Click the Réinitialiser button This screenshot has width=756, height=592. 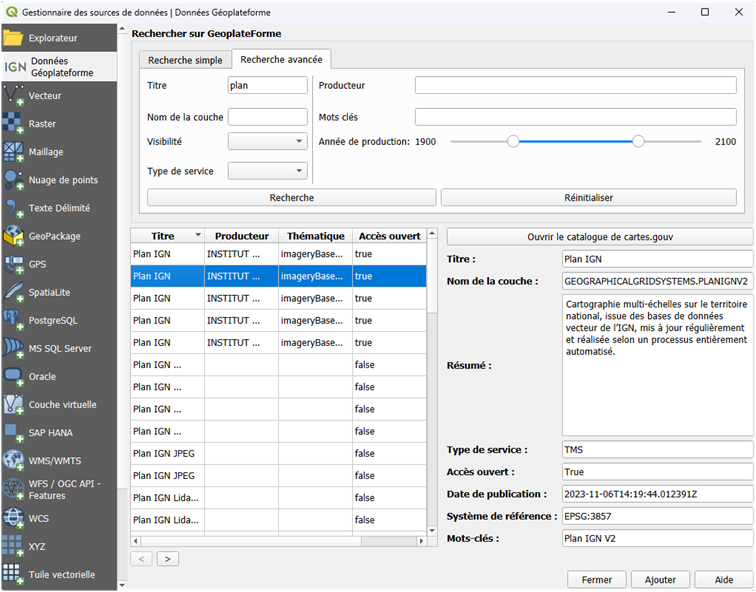click(x=589, y=198)
